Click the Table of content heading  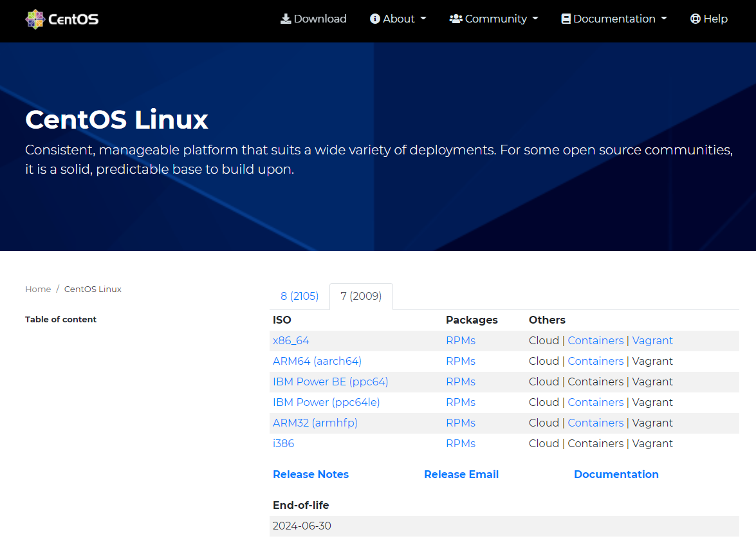pyautogui.click(x=60, y=319)
